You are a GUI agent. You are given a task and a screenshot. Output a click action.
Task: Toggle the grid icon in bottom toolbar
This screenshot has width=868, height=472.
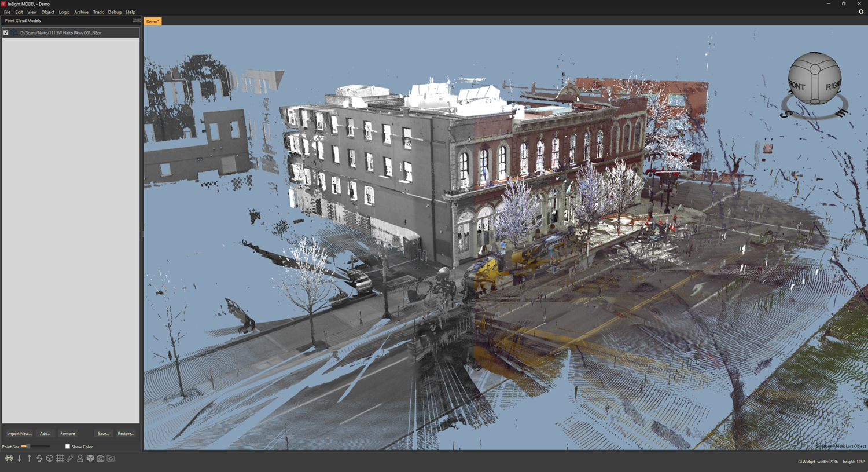[60, 458]
